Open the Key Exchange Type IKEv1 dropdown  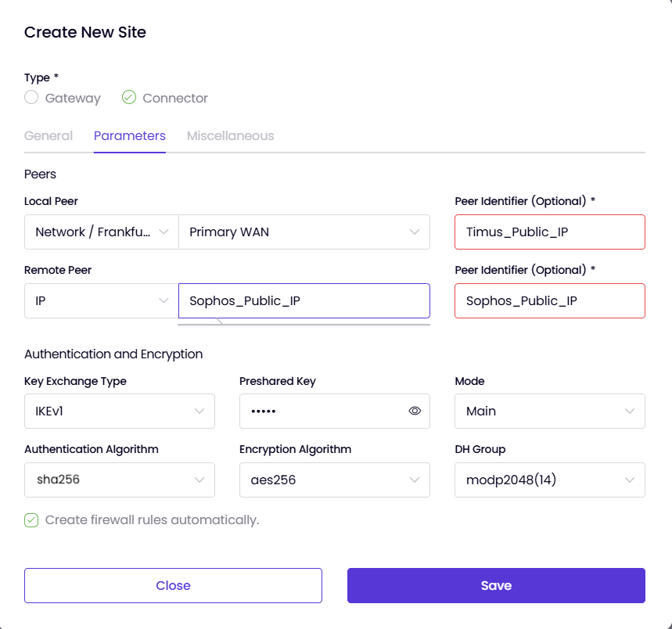(x=120, y=412)
